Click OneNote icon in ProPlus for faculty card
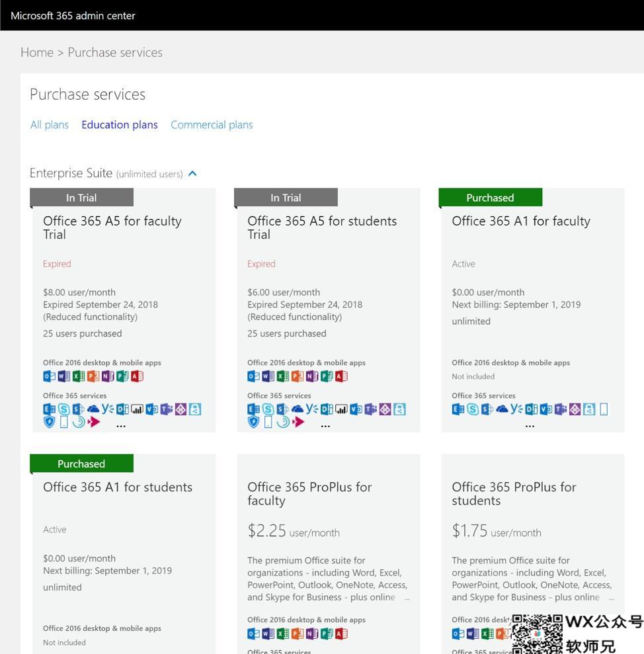This screenshot has height=654, width=644. pos(312,634)
